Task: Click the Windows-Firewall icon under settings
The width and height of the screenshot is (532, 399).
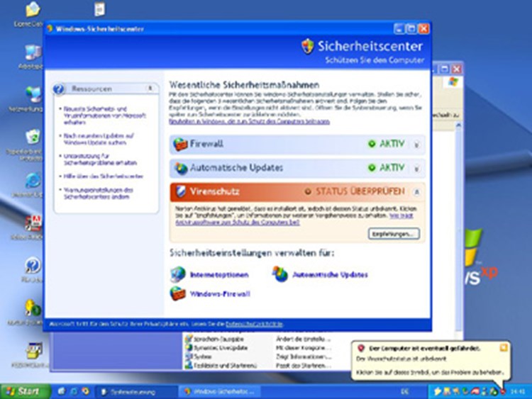Action: point(178,293)
